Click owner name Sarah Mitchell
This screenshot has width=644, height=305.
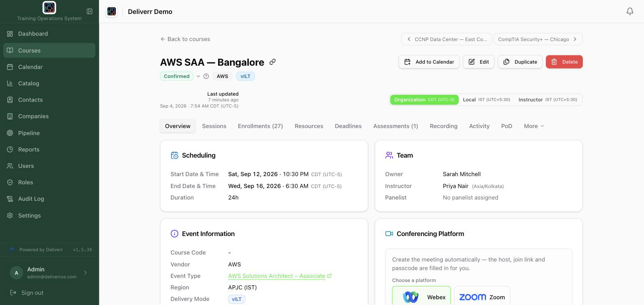click(x=462, y=174)
